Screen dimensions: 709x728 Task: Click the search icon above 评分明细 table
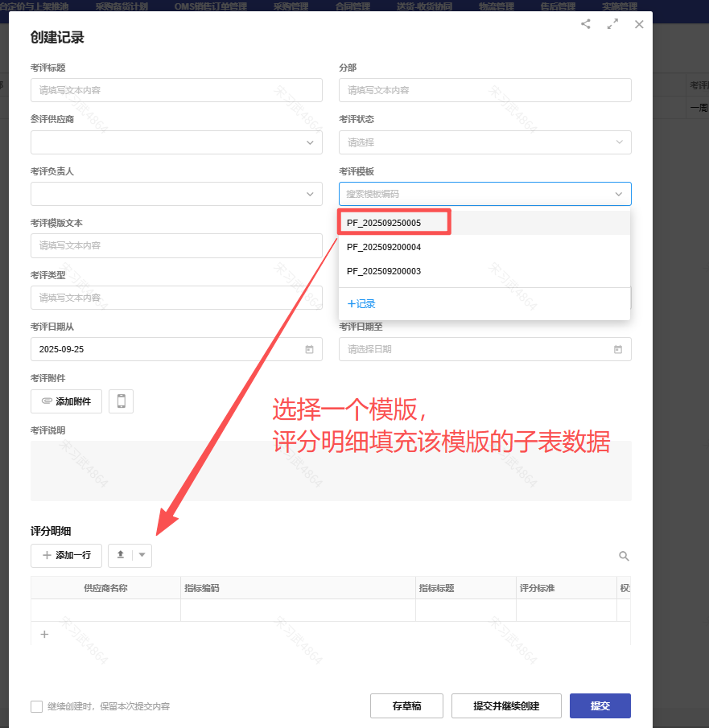[x=624, y=556]
